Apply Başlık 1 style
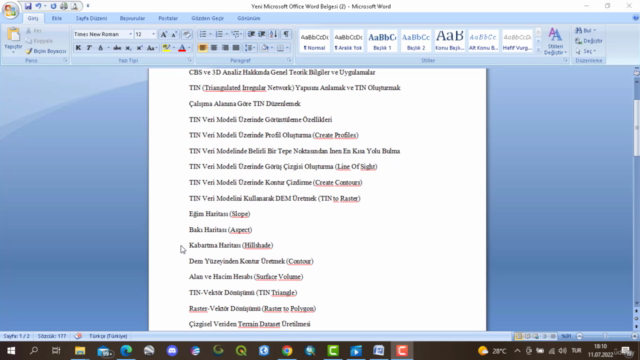The image size is (640, 360). 382,40
